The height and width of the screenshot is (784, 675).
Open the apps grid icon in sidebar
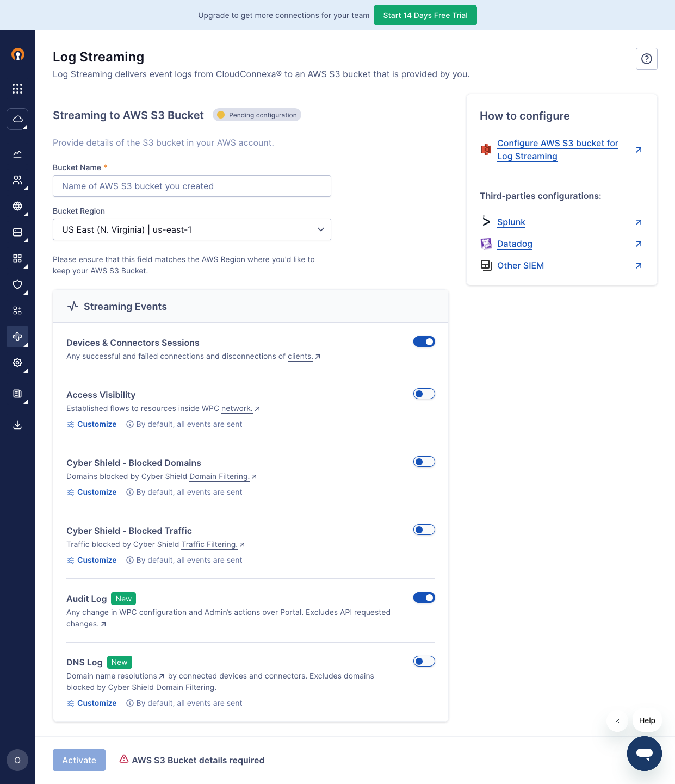[x=17, y=88]
